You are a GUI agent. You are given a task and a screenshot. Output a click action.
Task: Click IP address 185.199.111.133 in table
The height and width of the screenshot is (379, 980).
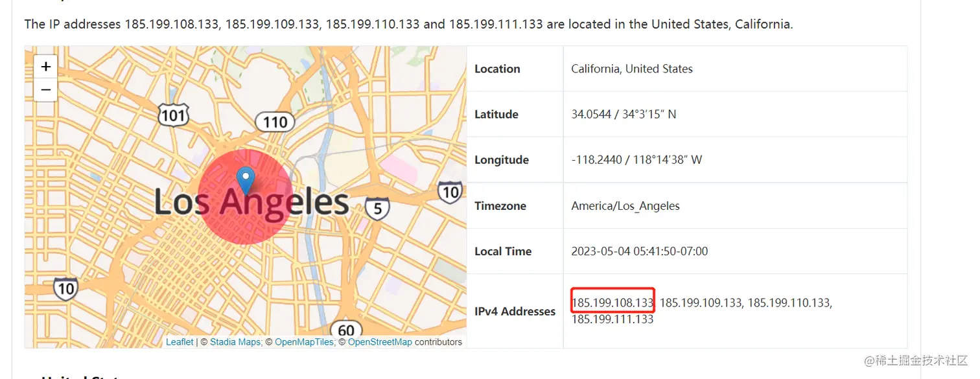click(612, 319)
